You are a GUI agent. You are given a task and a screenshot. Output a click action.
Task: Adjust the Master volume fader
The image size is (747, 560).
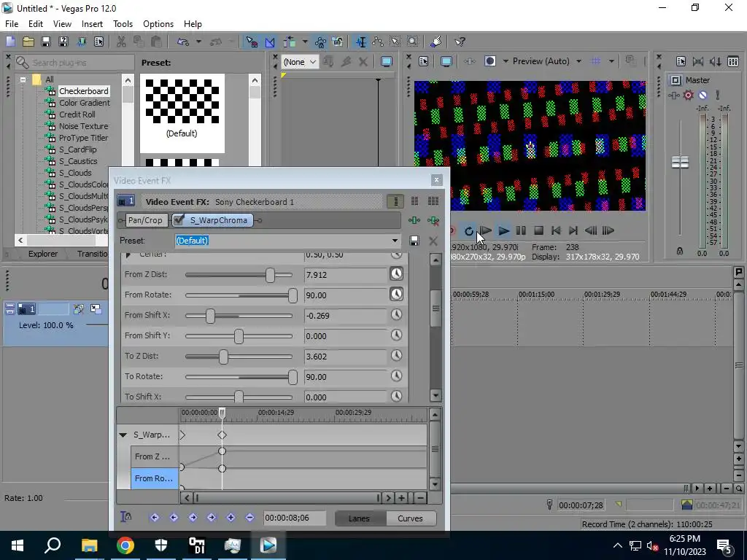click(680, 163)
